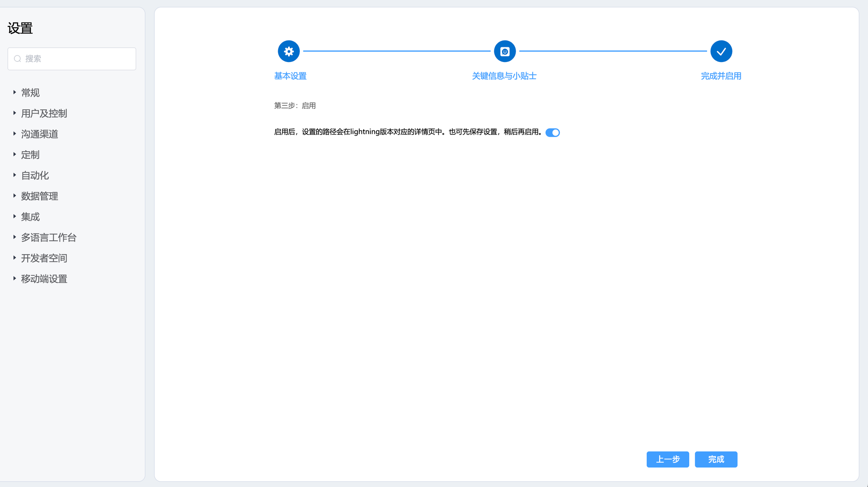Toggle the 启用 switch off
The height and width of the screenshot is (487, 868).
point(552,133)
